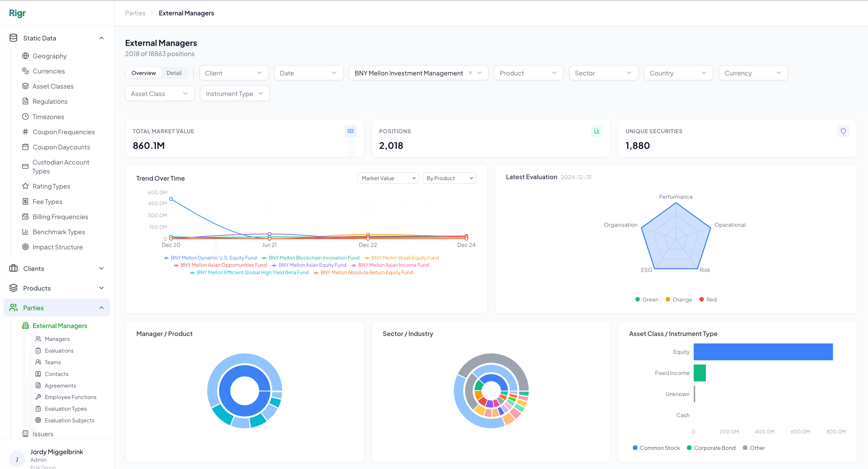Toggle the Corporate Bond legend entry
This screenshot has width=868, height=469.
(x=711, y=448)
